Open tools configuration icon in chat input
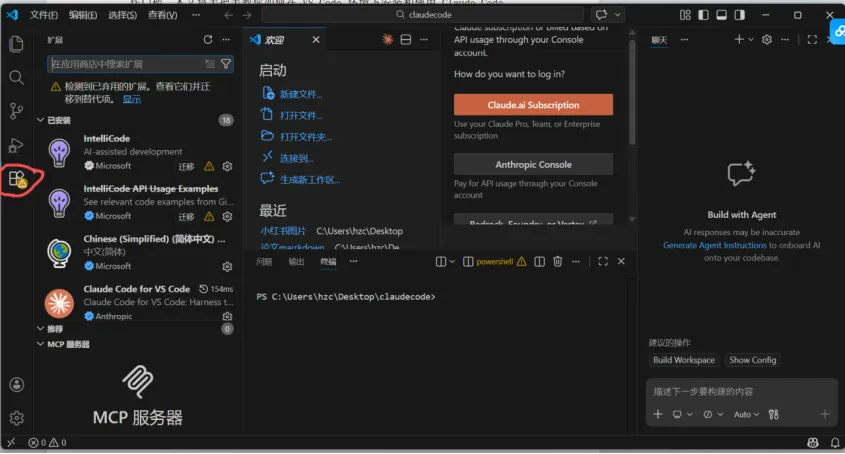845x454 pixels. (x=773, y=414)
